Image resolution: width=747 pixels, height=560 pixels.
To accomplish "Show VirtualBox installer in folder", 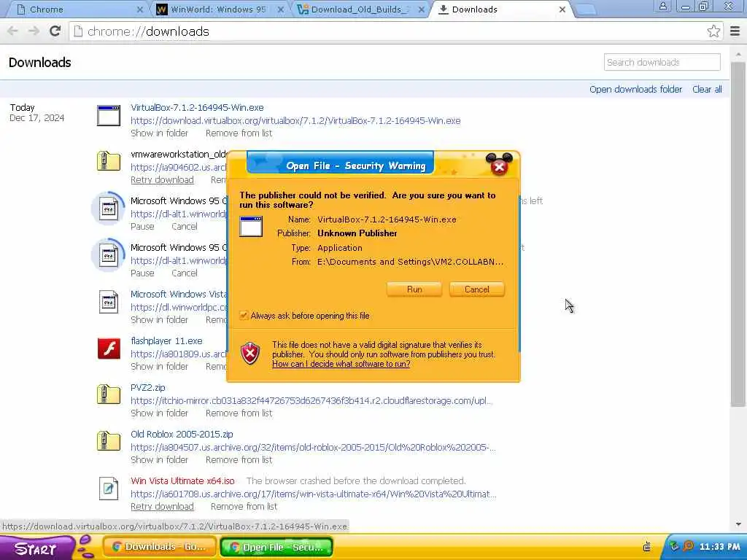I will click(x=159, y=133).
